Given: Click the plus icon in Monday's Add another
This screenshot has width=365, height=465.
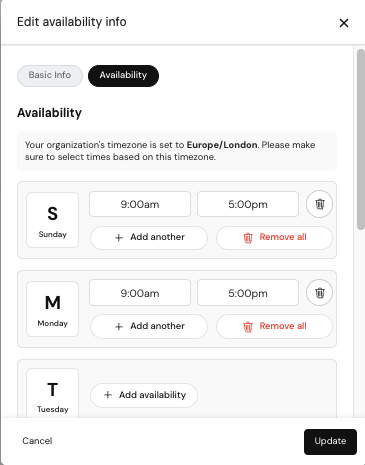Looking at the screenshot, I should [119, 327].
